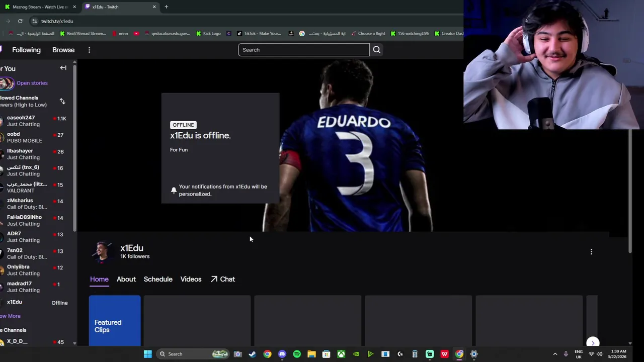Open site information icon beside the URL
The image size is (644, 362).
click(x=34, y=21)
